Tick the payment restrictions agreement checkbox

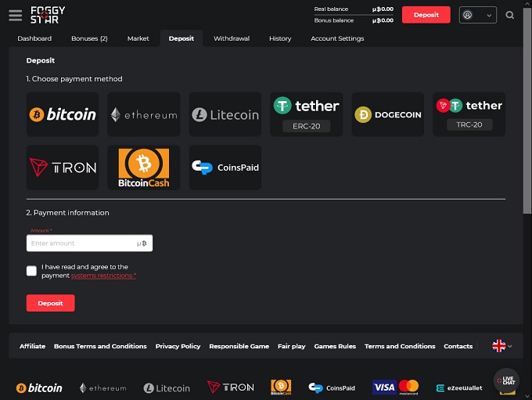coord(31,271)
